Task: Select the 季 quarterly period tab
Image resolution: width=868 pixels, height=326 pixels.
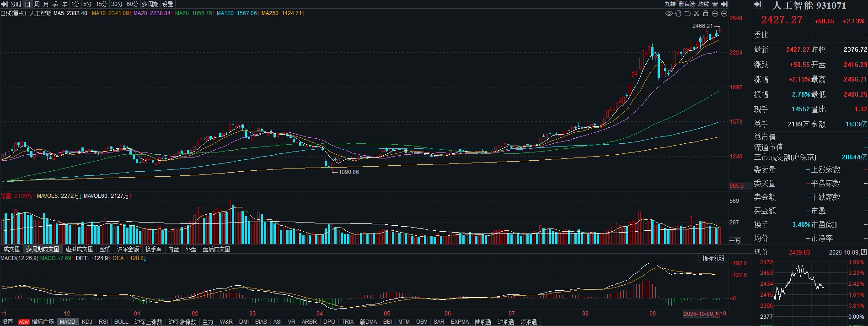Action: (55, 4)
